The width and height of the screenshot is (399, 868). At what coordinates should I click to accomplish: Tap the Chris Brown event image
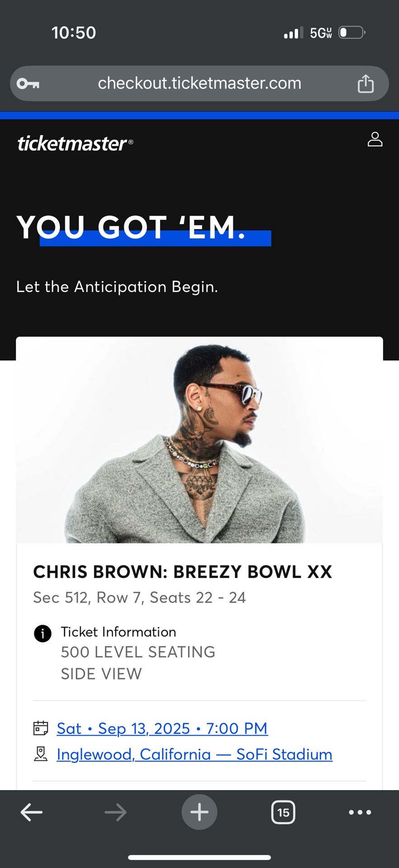199,441
